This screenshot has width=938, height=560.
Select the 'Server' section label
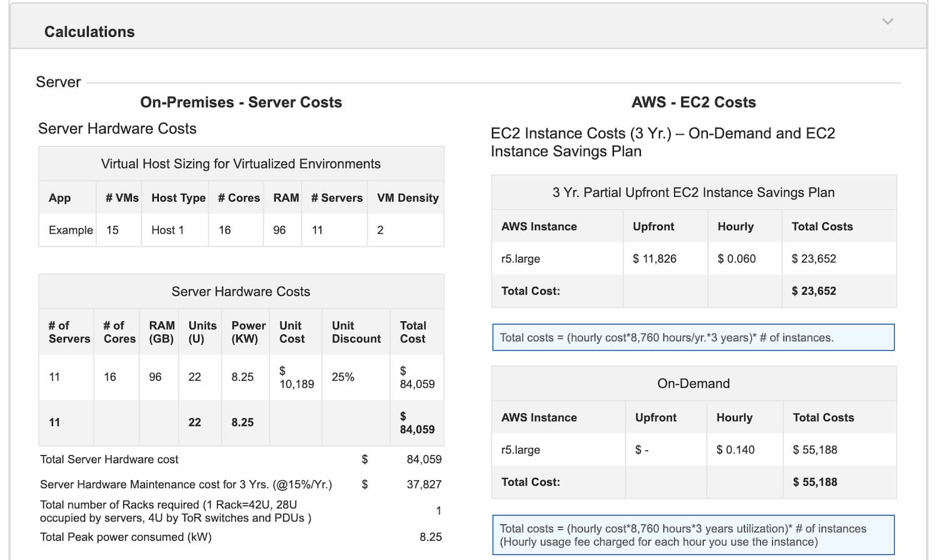(x=58, y=82)
